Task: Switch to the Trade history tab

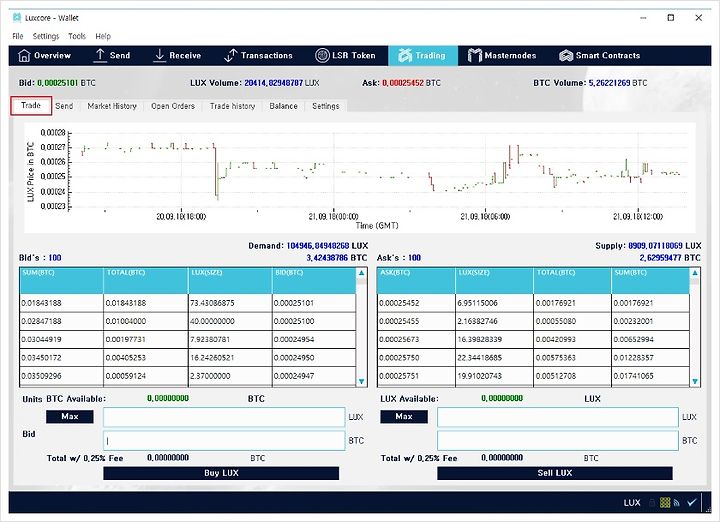Action: [232, 106]
